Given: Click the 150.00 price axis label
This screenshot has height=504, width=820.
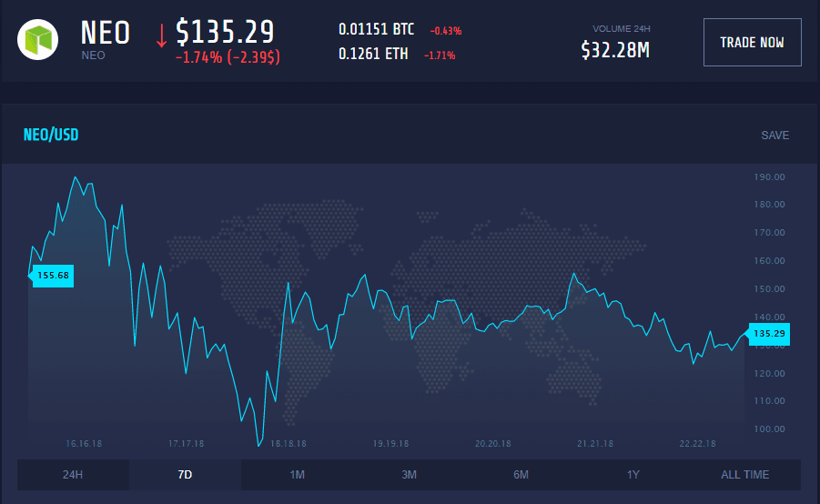Looking at the screenshot, I should click(769, 289).
